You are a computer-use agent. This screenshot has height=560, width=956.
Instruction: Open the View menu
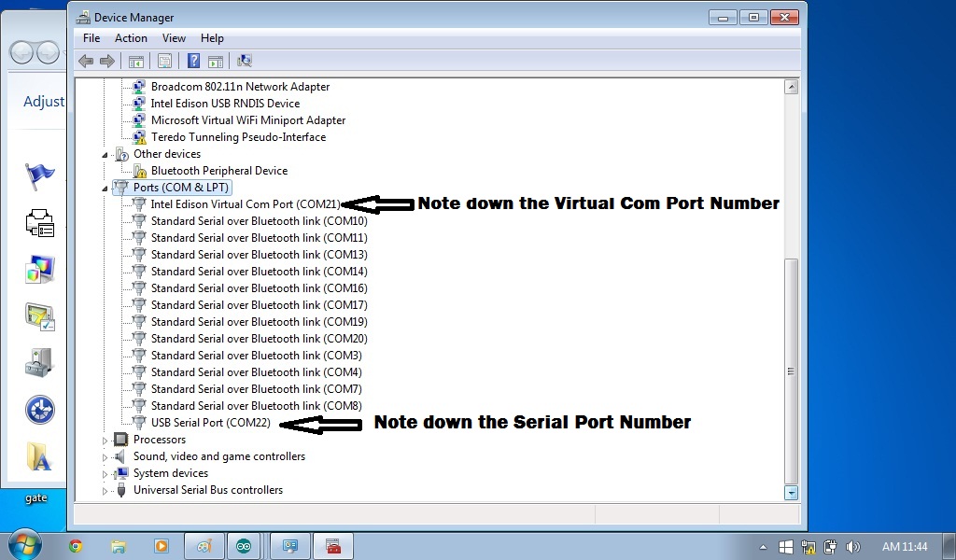[x=174, y=37]
